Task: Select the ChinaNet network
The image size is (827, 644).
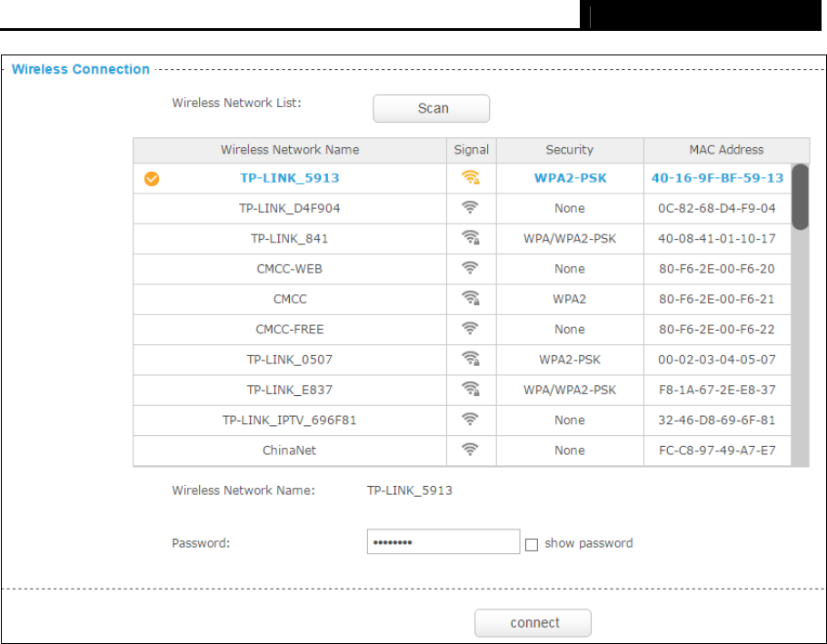Action: click(x=290, y=451)
